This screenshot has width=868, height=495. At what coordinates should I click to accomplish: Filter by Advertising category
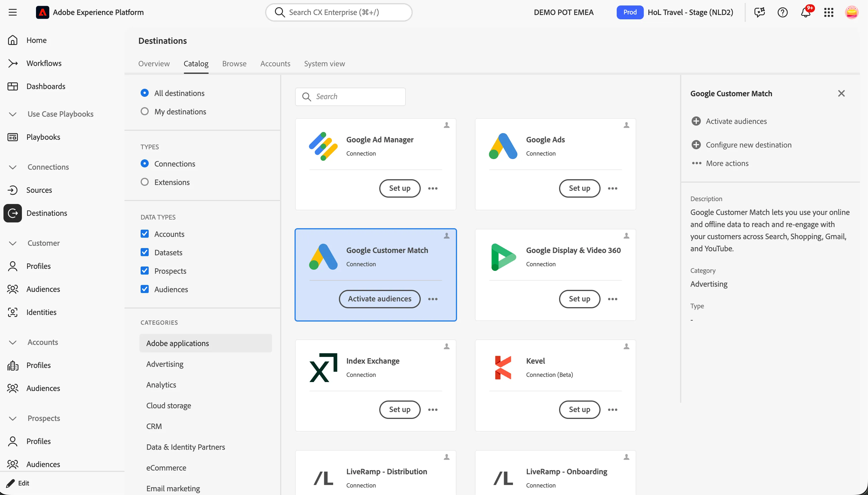click(205, 364)
